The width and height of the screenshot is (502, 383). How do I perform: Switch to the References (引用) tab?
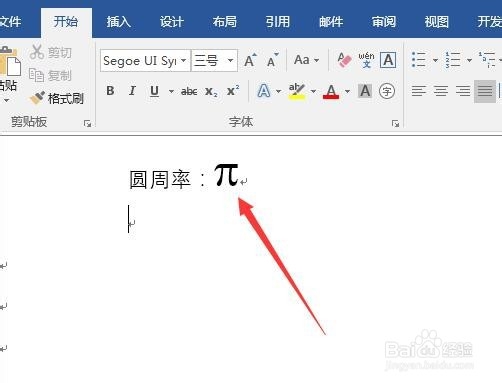click(x=278, y=22)
